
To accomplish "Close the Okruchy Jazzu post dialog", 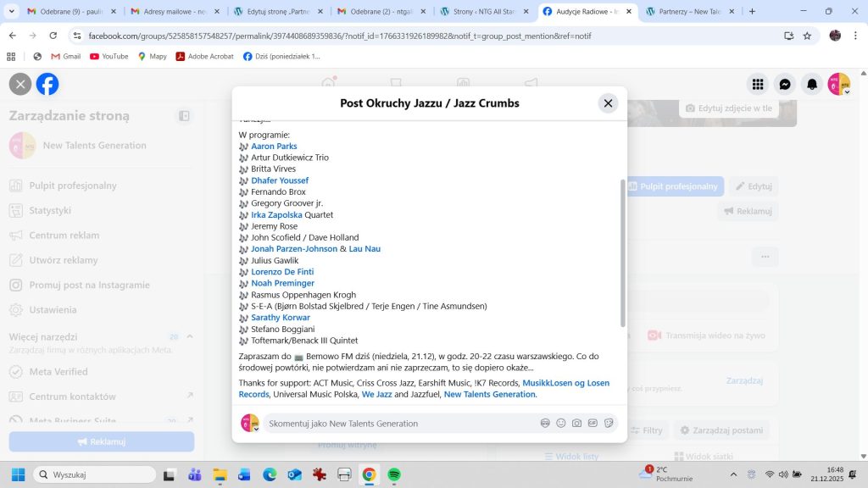I will click(x=608, y=103).
